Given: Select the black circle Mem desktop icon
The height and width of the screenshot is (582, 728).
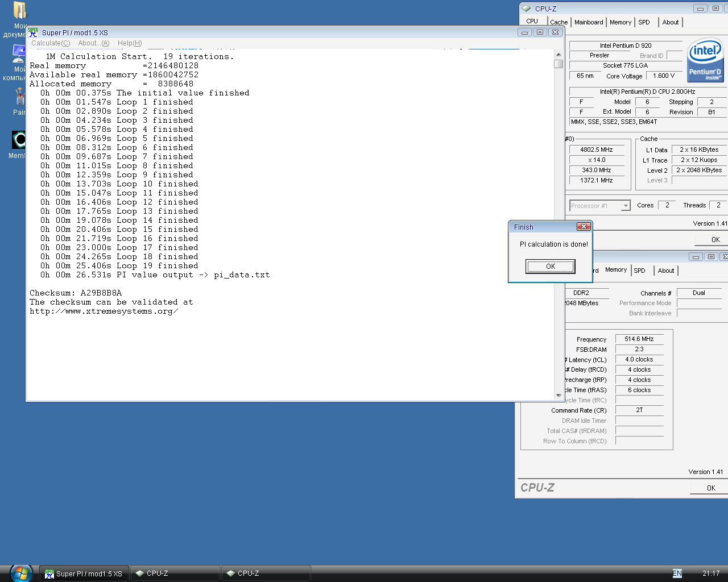Looking at the screenshot, I should click(x=19, y=140).
